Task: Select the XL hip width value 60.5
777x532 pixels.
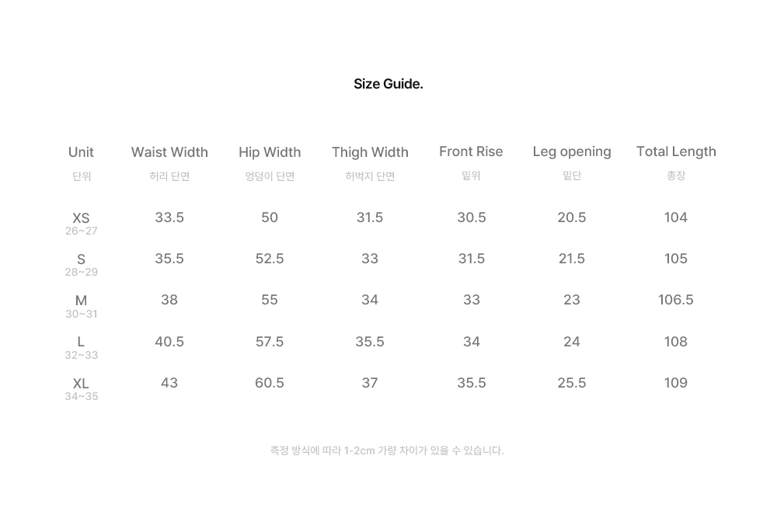Action: pyautogui.click(x=270, y=383)
